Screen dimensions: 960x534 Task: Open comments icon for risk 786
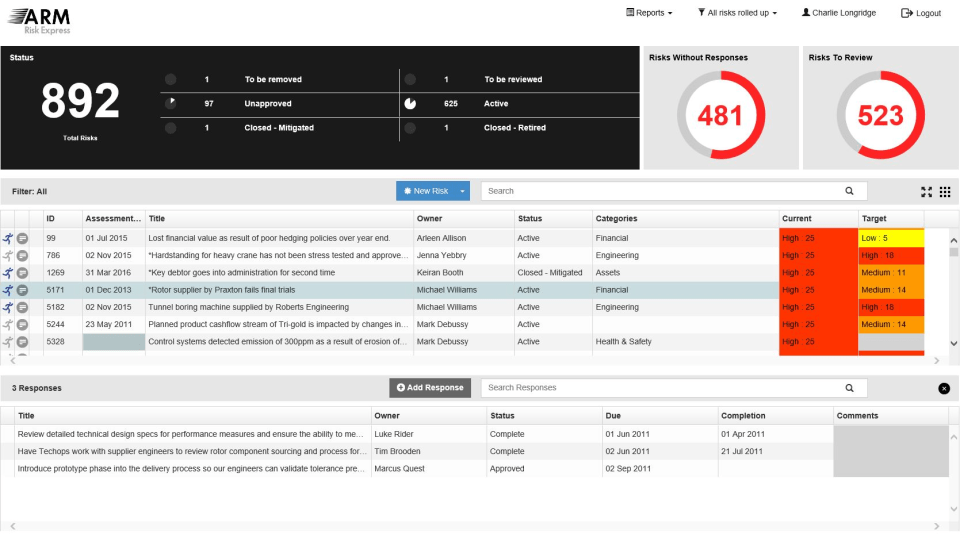tap(22, 255)
